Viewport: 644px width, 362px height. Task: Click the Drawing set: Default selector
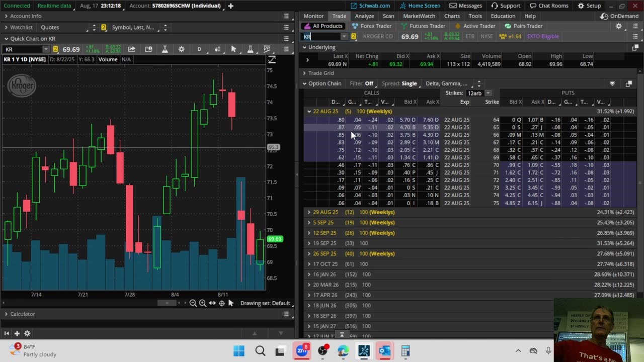(265, 303)
